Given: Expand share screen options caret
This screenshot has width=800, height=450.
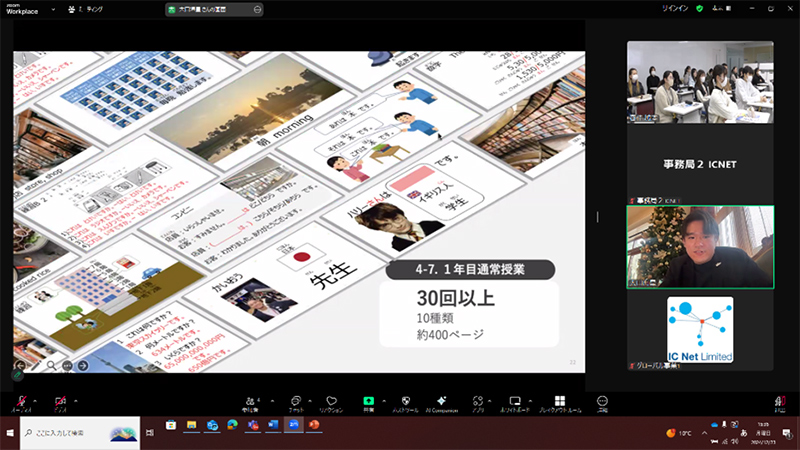Looking at the screenshot, I should pyautogui.click(x=384, y=401).
